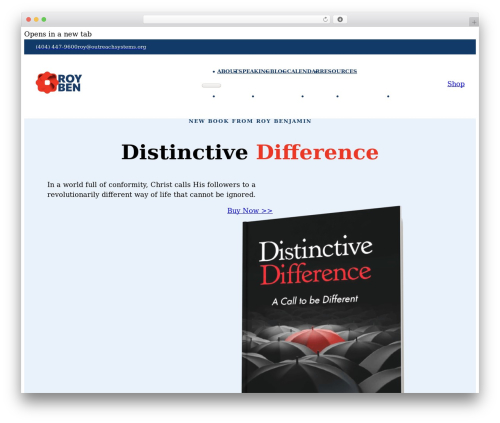
Task: Click the yellow minimize window dot
Action: click(x=36, y=20)
